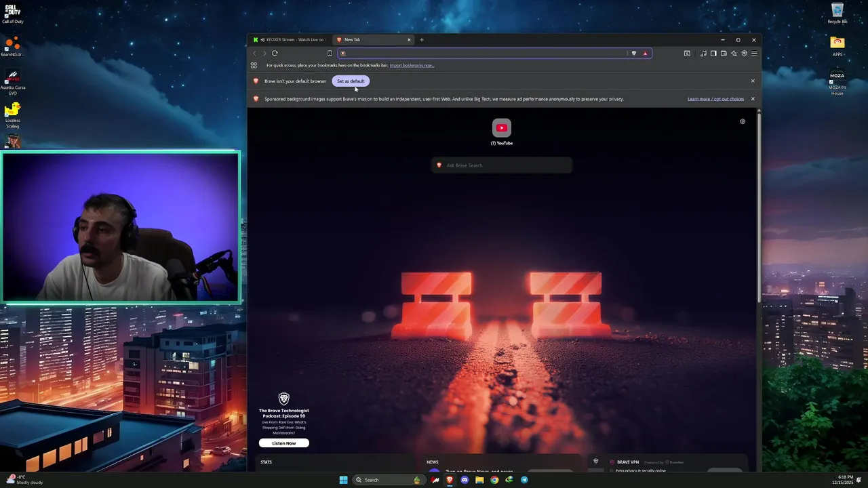Open Brave Rewards triangle icon
The height and width of the screenshot is (488, 868).
pos(645,54)
